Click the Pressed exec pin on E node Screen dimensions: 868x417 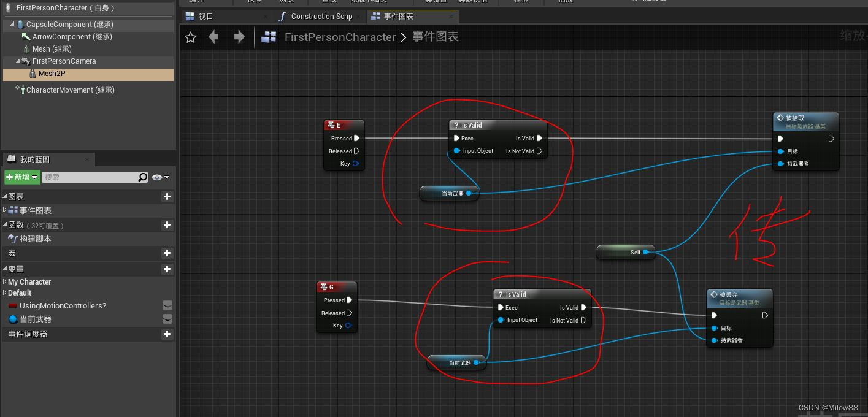click(357, 139)
